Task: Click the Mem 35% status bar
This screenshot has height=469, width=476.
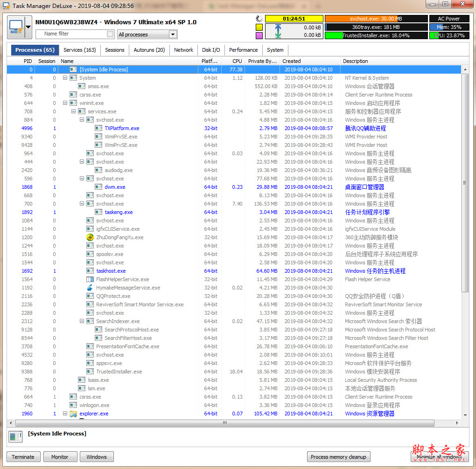Action: (x=449, y=27)
